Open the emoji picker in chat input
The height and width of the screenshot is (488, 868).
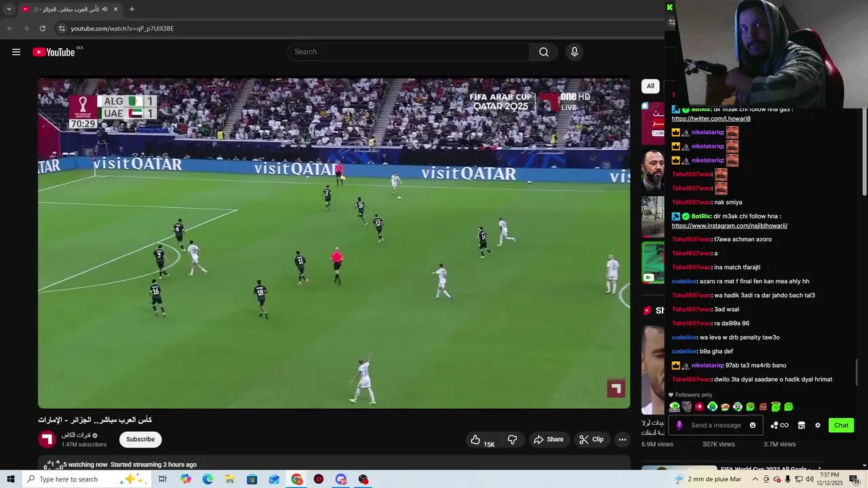point(753,426)
